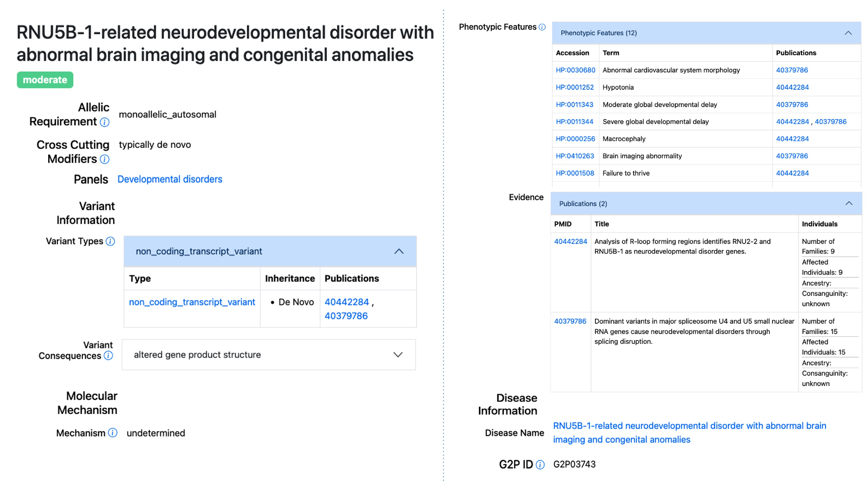The height and width of the screenshot is (488, 868).
Task: Open publication 40379786 for Brain imaging abnormality
Action: click(792, 156)
